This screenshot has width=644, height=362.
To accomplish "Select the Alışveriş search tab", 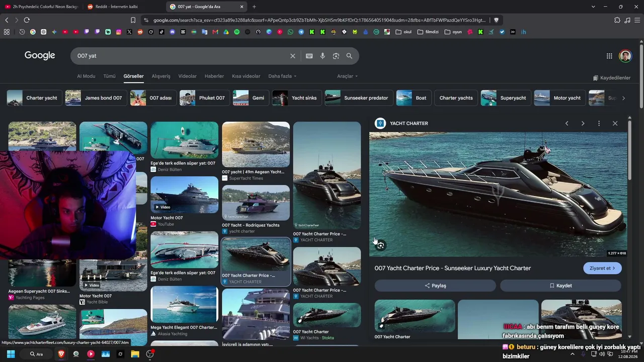I will pyautogui.click(x=161, y=76).
